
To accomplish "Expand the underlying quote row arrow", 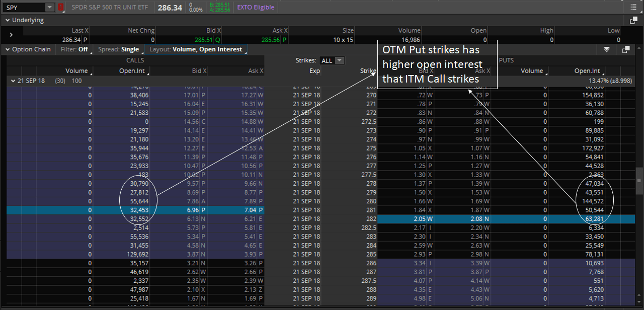I will [x=11, y=35].
